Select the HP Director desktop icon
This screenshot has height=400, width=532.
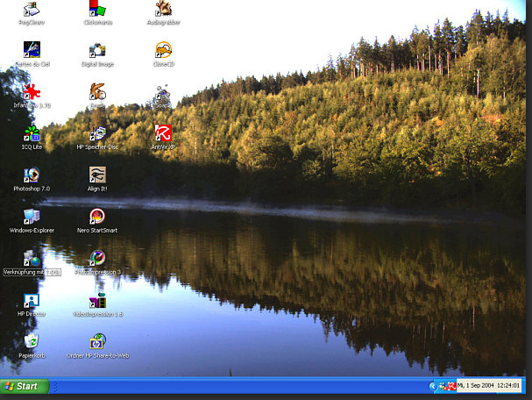pos(32,300)
